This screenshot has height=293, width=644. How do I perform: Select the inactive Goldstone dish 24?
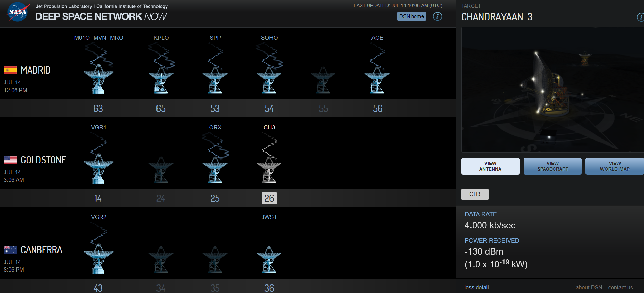[x=161, y=170]
